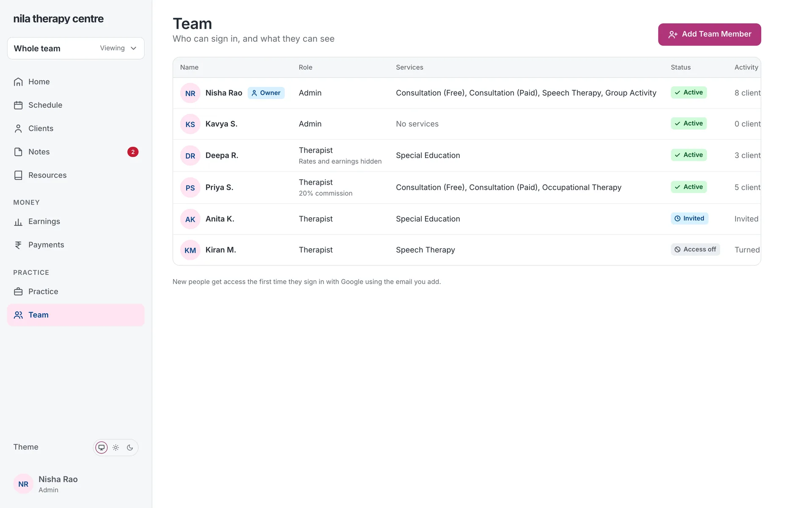
Task: Open the Nisha Rao profile at sidebar bottom
Action: point(76,484)
